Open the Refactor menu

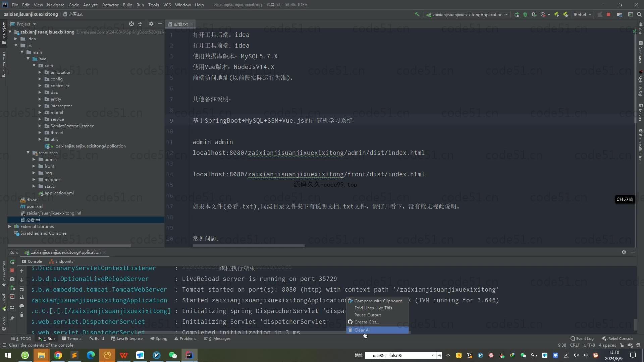(x=110, y=5)
